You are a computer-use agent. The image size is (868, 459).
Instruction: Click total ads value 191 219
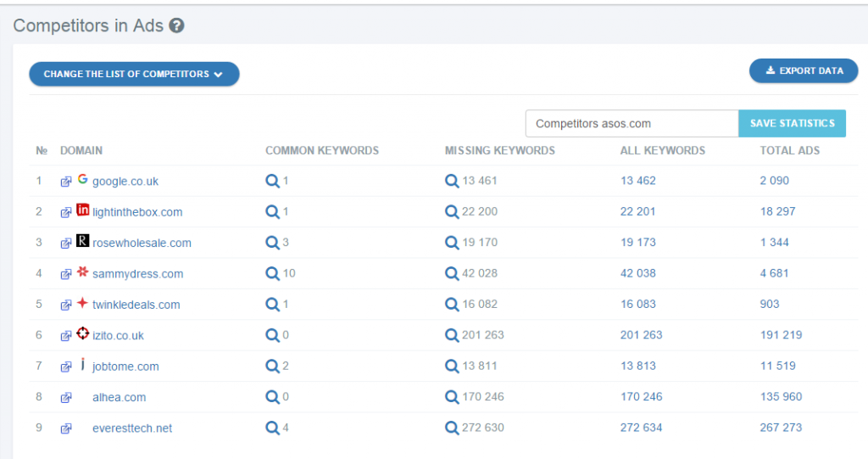[x=781, y=335]
